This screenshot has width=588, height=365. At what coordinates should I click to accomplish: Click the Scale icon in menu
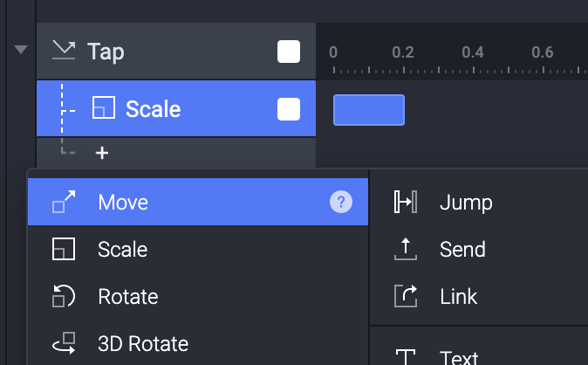coord(64,250)
